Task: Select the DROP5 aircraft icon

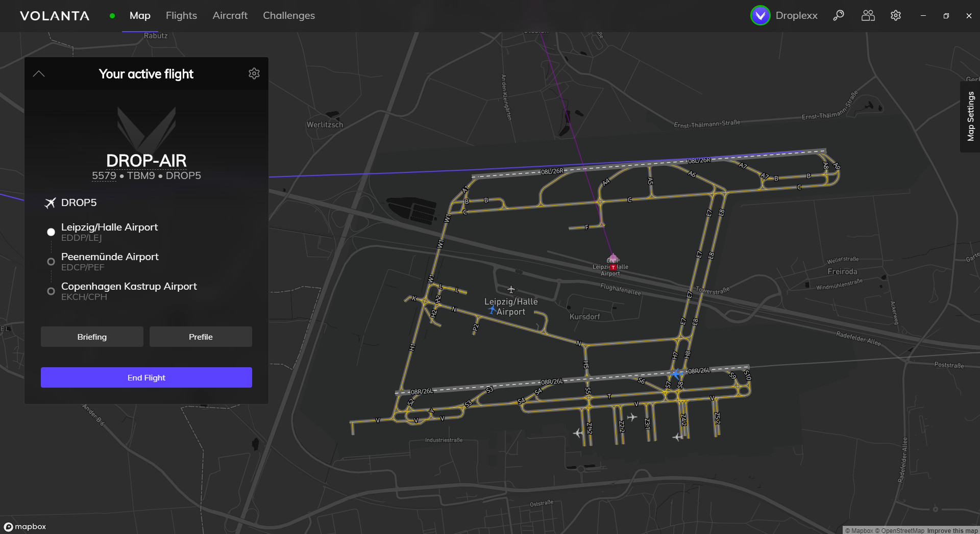Action: point(50,203)
